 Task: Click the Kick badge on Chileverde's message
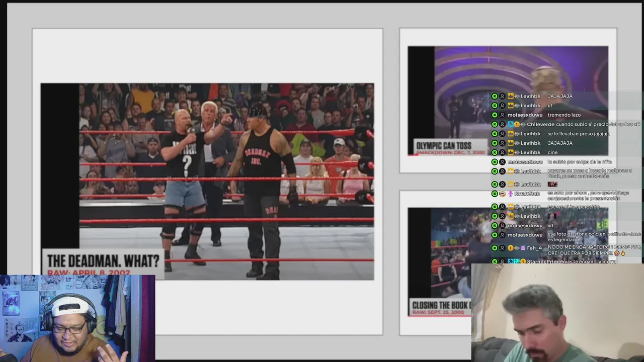[495, 124]
